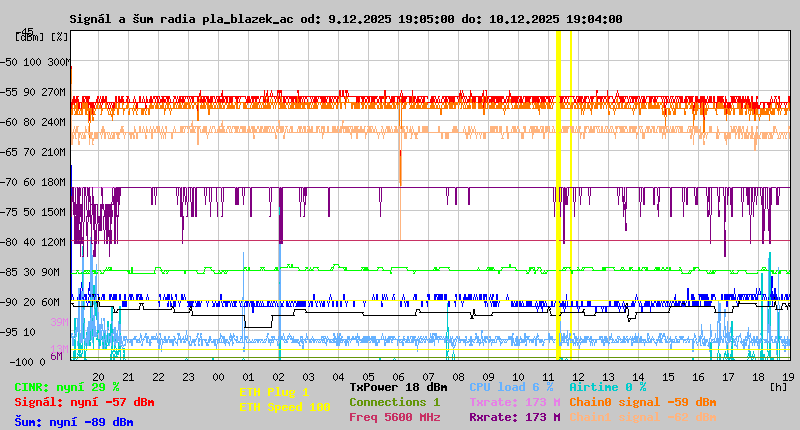
Task: Click the "Chain0 signal -59 dBm" legend label
Action: (x=643, y=402)
